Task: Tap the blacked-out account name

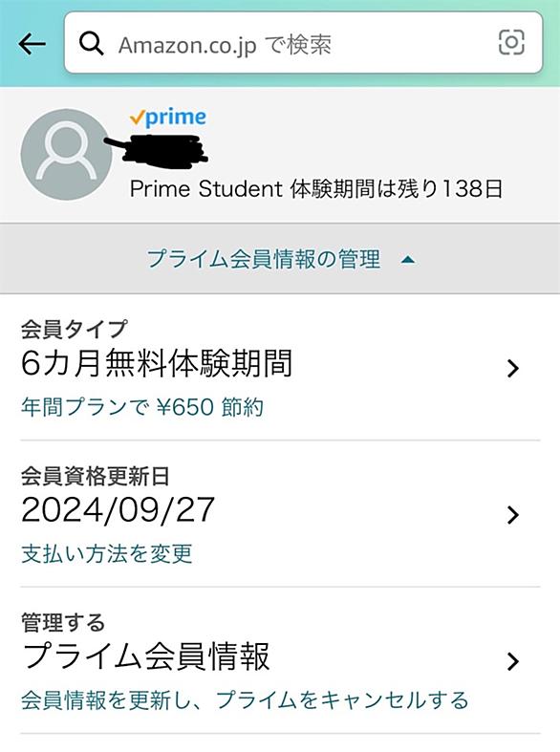Action: click(x=156, y=148)
